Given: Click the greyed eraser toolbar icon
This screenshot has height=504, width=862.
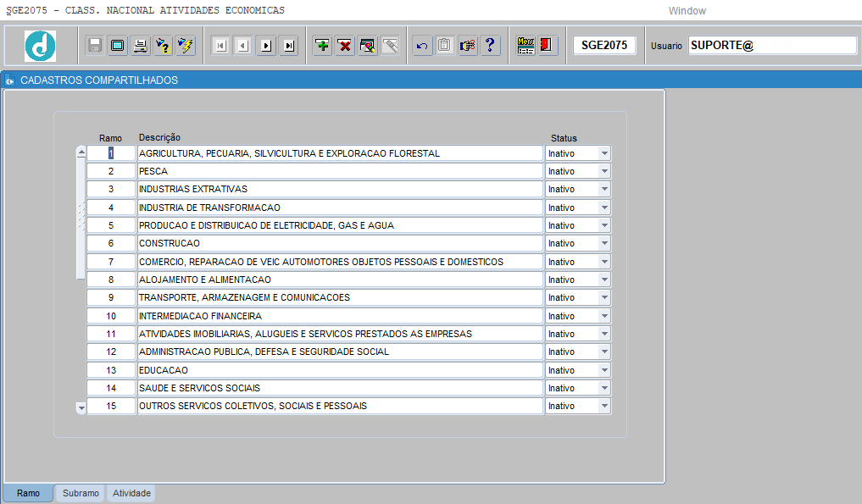Looking at the screenshot, I should click(391, 45).
